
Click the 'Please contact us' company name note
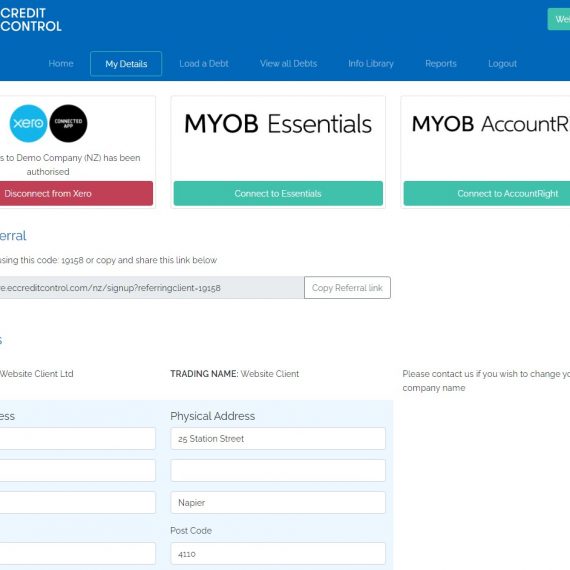(x=486, y=381)
